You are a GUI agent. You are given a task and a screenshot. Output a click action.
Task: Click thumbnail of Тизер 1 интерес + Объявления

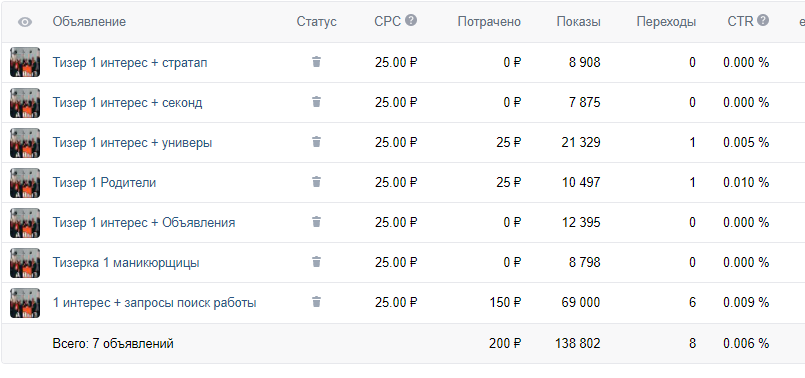[x=25, y=222]
